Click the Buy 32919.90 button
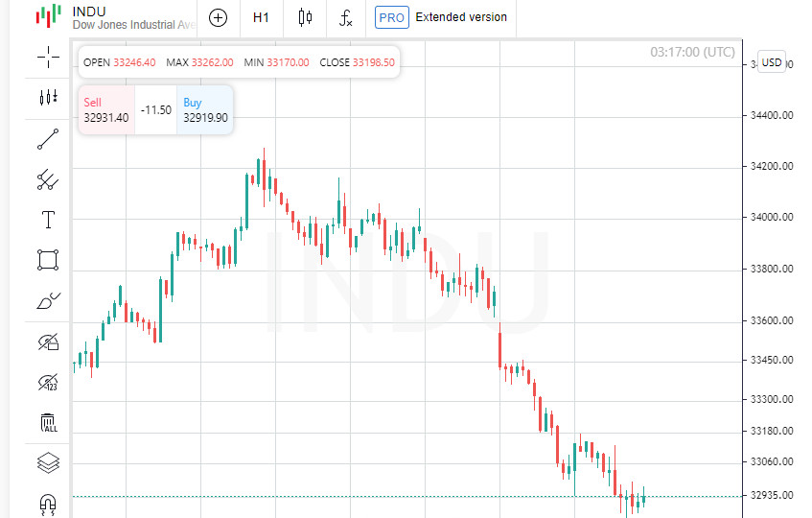 [205, 110]
